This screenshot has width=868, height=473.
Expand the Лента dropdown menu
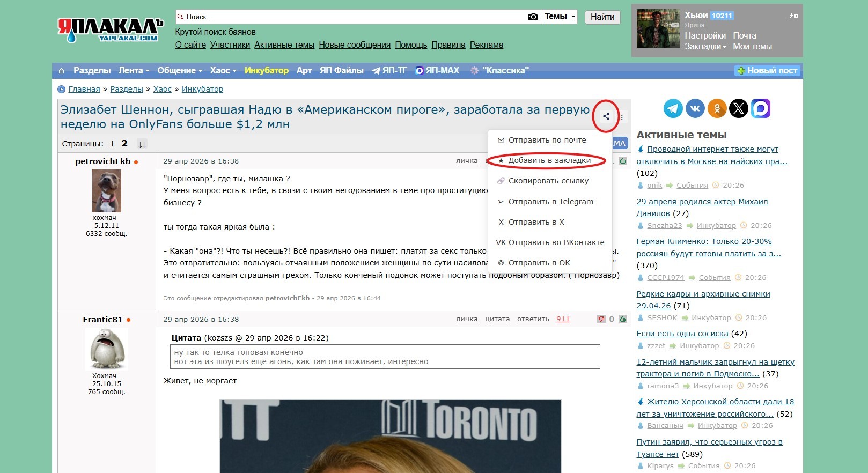tap(134, 71)
